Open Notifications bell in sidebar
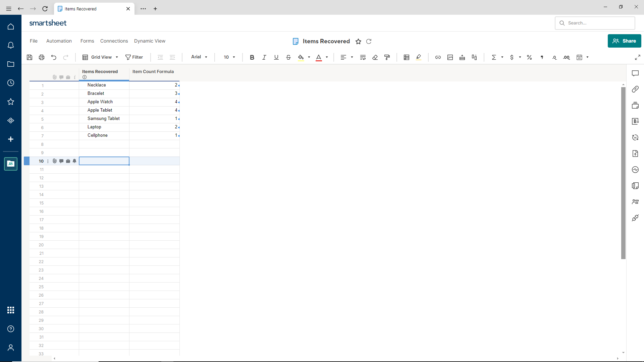 click(x=11, y=45)
